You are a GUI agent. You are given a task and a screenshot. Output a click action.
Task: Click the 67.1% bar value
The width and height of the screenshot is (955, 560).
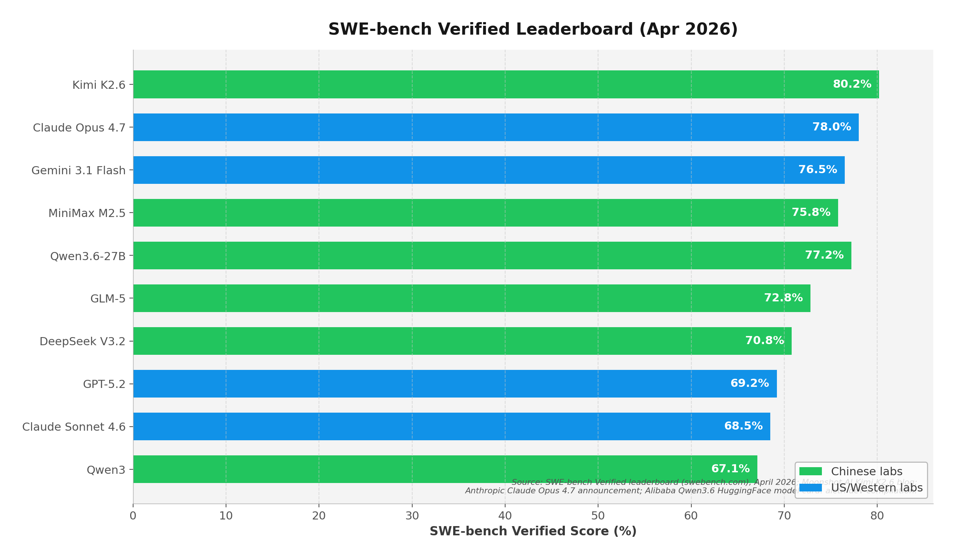pyautogui.click(x=730, y=469)
